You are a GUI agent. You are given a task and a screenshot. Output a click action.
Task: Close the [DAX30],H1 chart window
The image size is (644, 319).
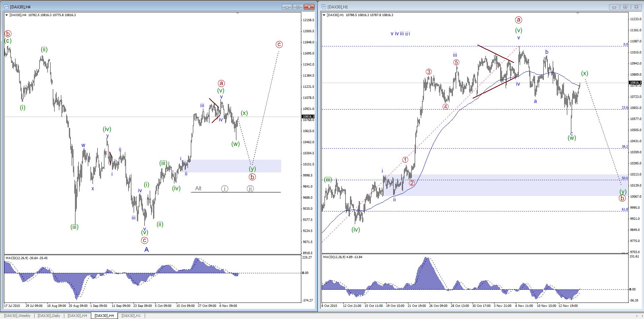click(637, 7)
